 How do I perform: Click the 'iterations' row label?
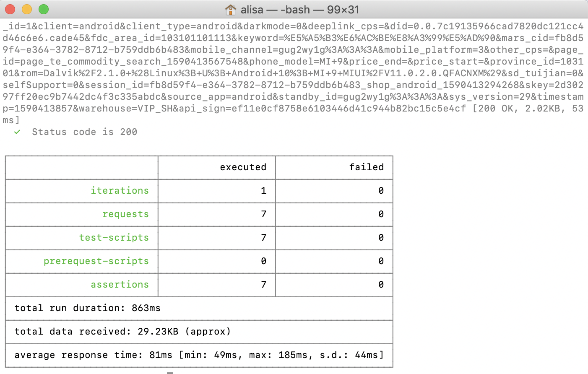(x=120, y=191)
